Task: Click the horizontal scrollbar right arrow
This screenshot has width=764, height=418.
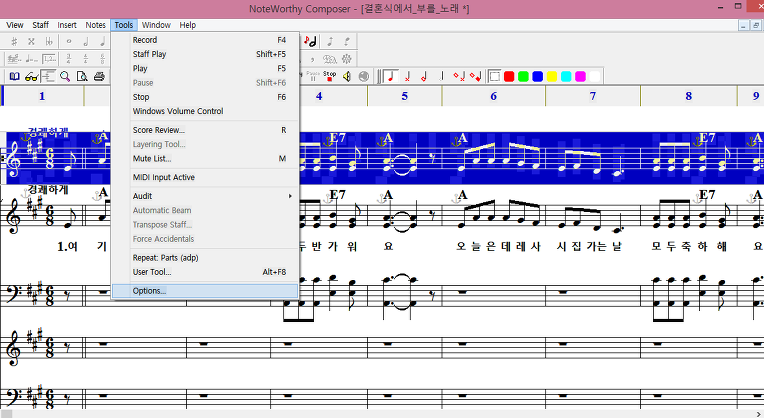Action: pyautogui.click(x=759, y=414)
